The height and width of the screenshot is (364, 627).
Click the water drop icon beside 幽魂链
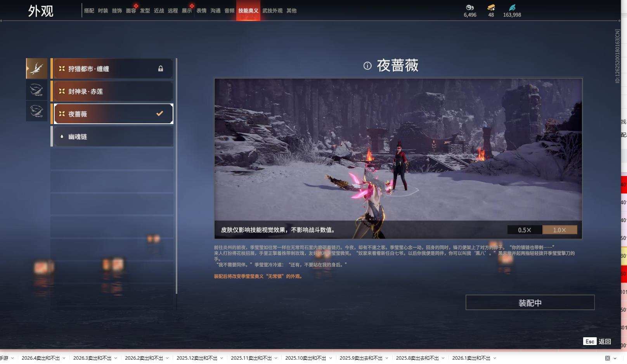tap(61, 136)
